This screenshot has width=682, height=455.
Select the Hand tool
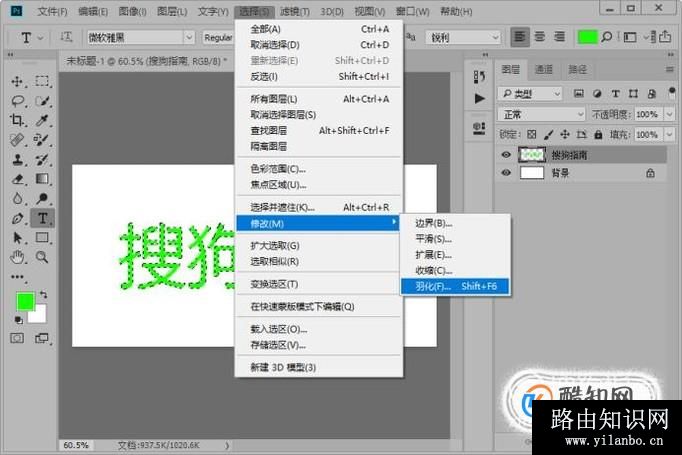(x=17, y=257)
